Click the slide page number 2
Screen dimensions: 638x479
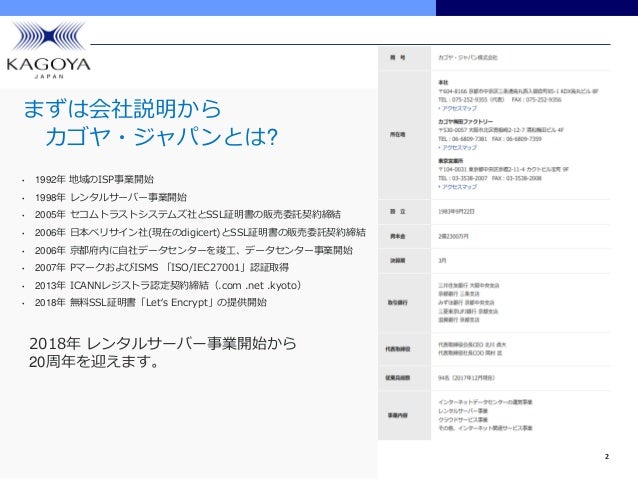(x=607, y=457)
